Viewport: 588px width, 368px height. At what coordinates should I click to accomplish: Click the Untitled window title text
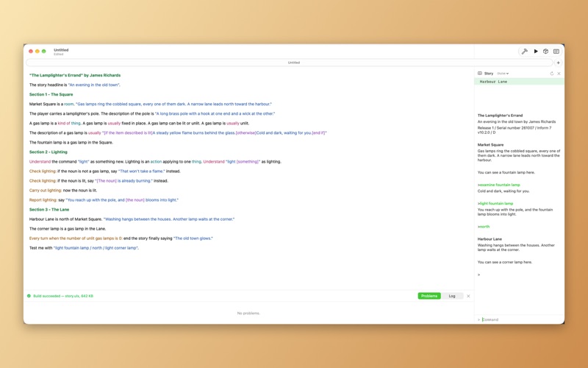[61, 50]
